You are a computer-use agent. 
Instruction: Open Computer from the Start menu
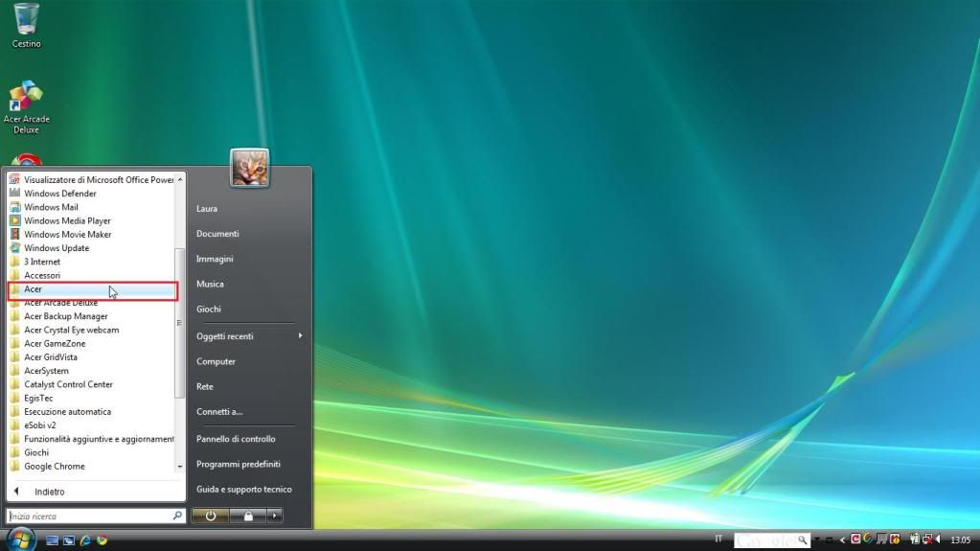point(216,361)
